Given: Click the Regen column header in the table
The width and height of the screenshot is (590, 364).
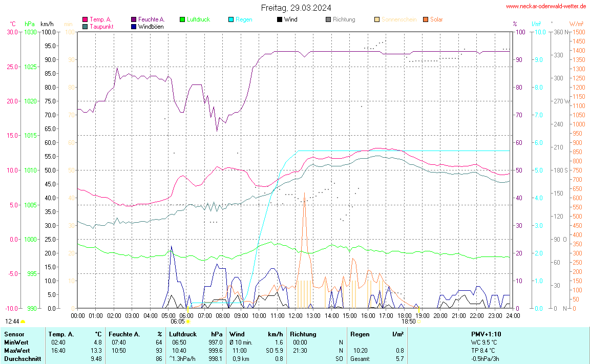Looking at the screenshot, I should [x=360, y=334].
